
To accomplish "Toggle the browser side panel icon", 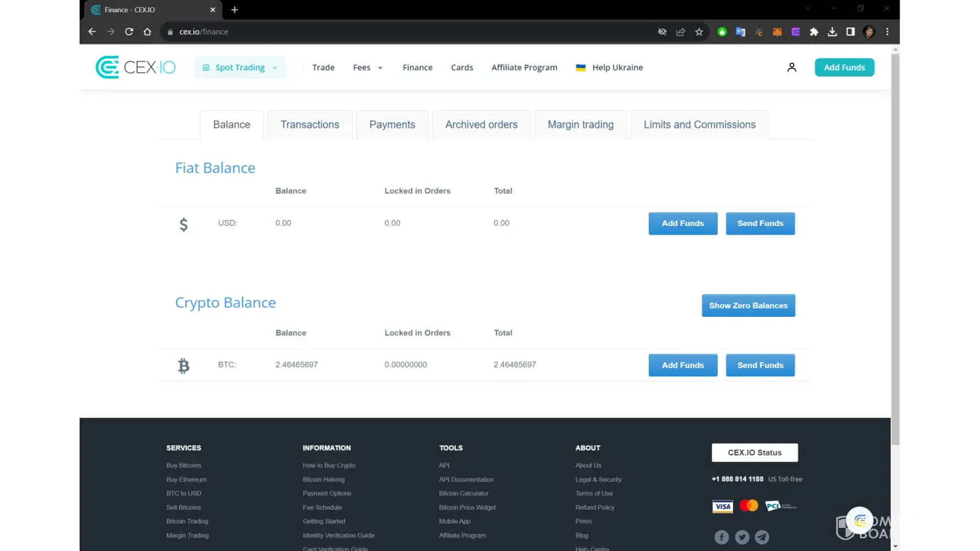I will tap(850, 32).
